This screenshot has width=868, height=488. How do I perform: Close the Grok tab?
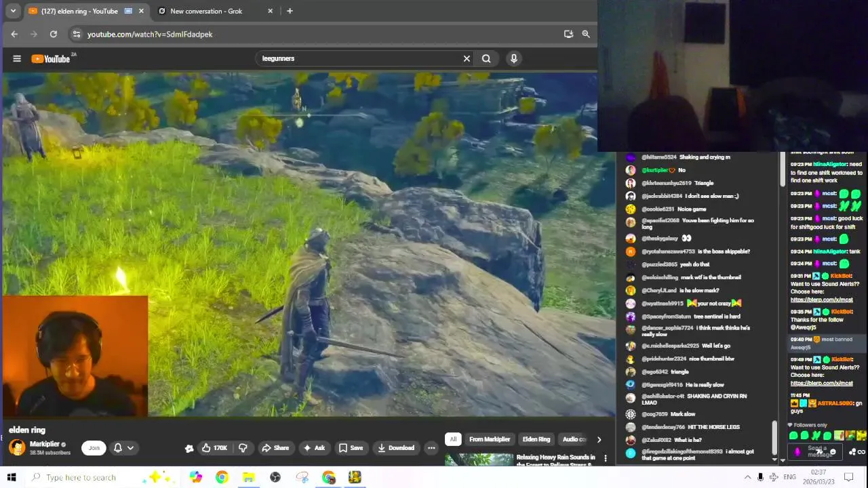coord(271,11)
